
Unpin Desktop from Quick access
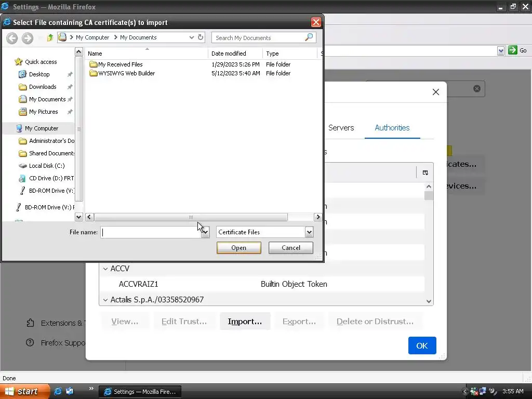tap(70, 74)
